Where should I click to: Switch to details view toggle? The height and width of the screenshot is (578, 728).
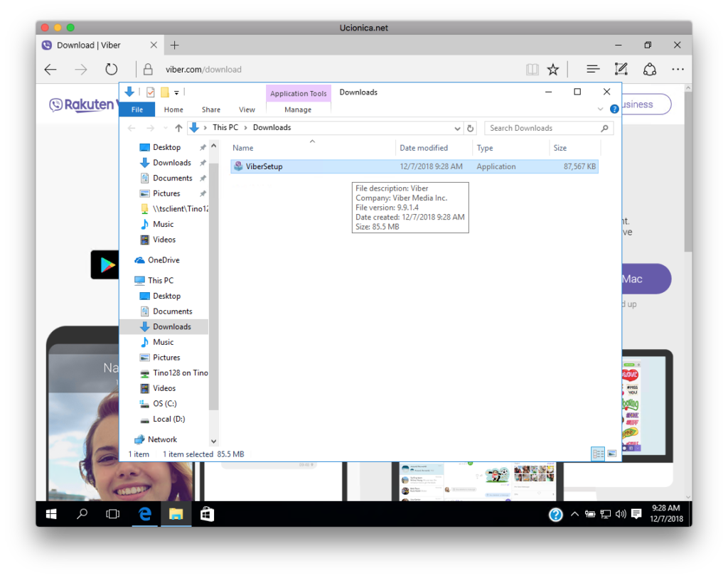598,454
